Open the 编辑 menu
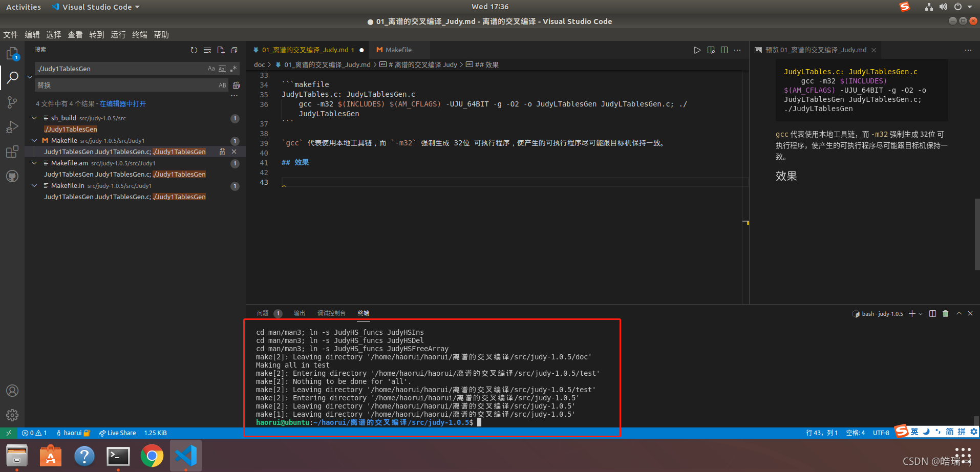 point(32,35)
